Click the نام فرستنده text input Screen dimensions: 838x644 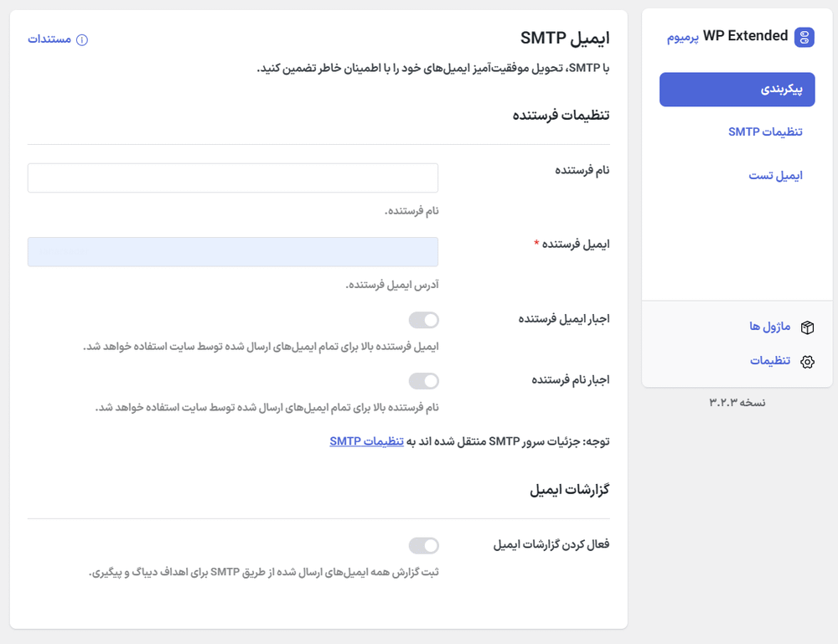point(233,178)
